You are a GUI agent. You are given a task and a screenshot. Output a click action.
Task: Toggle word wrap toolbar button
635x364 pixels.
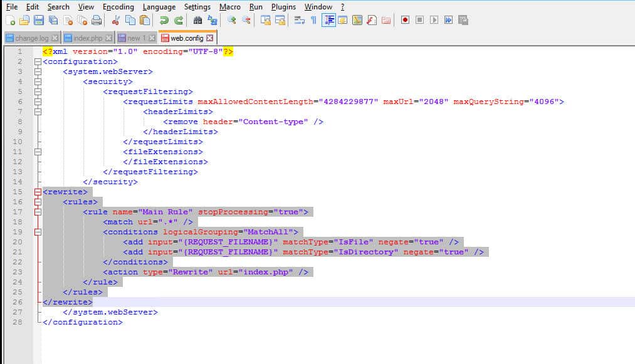[299, 20]
